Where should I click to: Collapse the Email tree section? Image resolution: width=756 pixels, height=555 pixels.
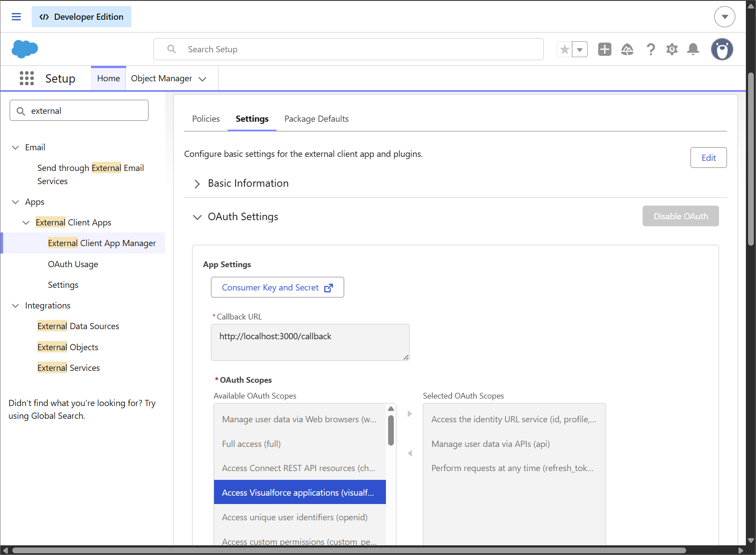(15, 147)
